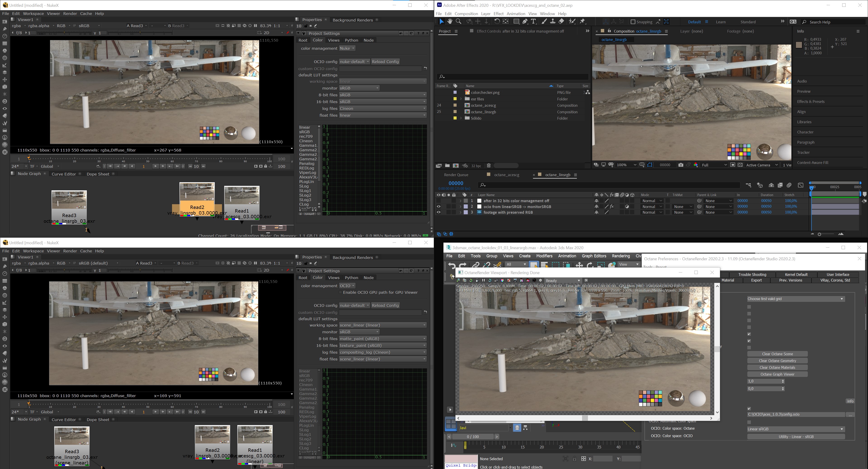Click the delete trash icon in the After Effects Project panel
This screenshot has width=868, height=469.
[x=488, y=166]
